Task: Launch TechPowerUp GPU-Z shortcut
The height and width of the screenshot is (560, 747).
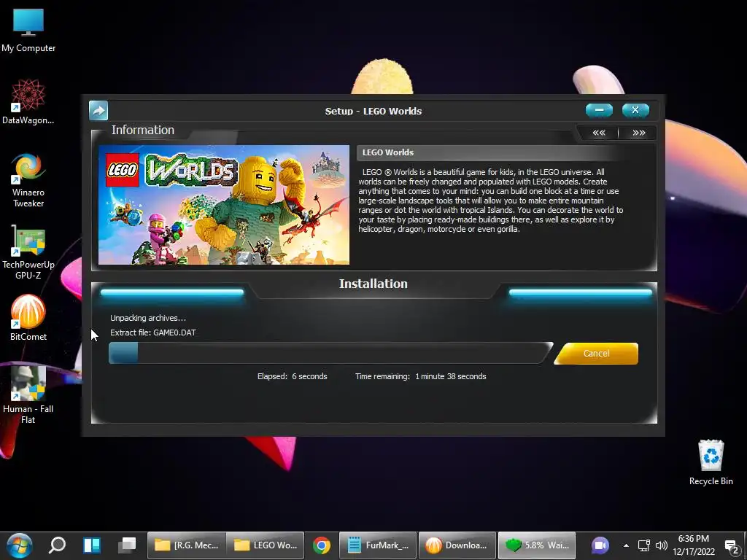Action: [28, 253]
